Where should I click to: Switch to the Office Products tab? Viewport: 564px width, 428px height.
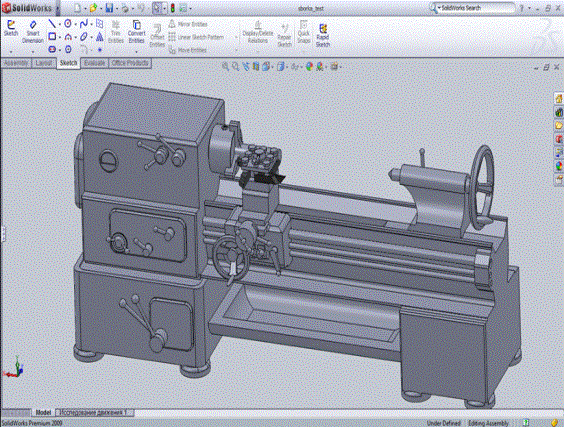click(x=130, y=63)
